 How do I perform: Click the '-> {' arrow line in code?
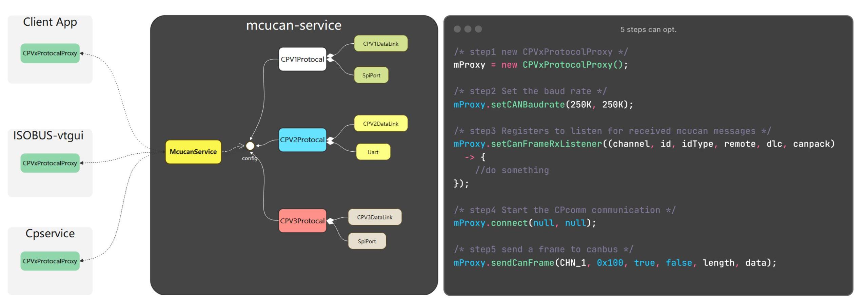click(475, 157)
